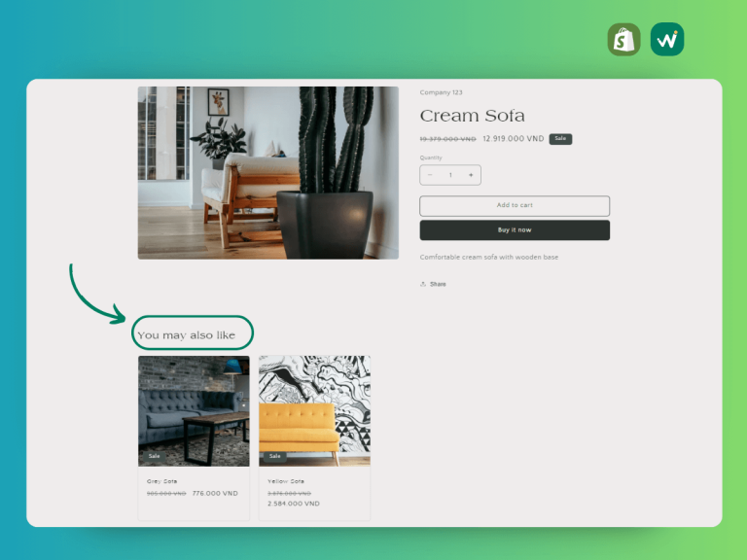747x560 pixels.
Task: Click the Grey Sofa product title
Action: [x=162, y=481]
